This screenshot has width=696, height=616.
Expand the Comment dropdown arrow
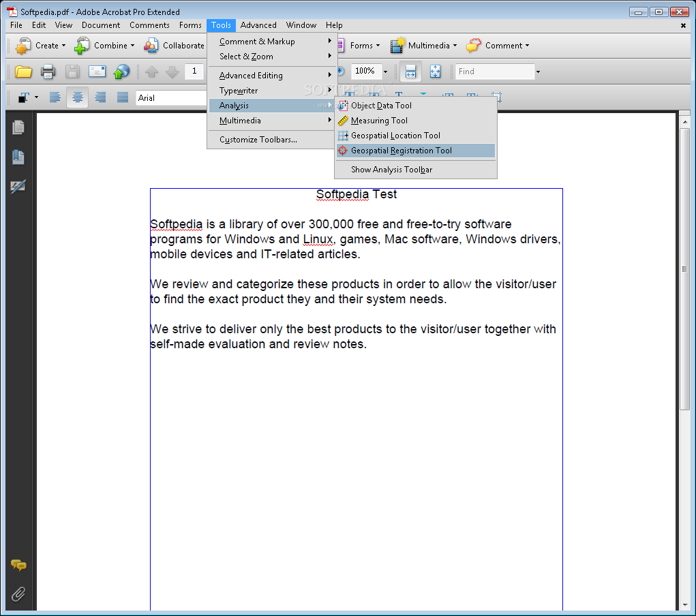pos(528,46)
